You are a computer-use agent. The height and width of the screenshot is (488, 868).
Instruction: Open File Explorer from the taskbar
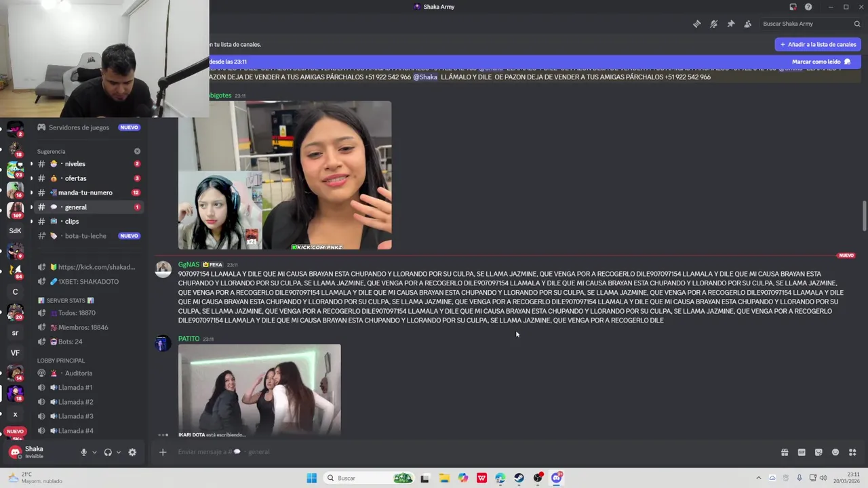(444, 478)
